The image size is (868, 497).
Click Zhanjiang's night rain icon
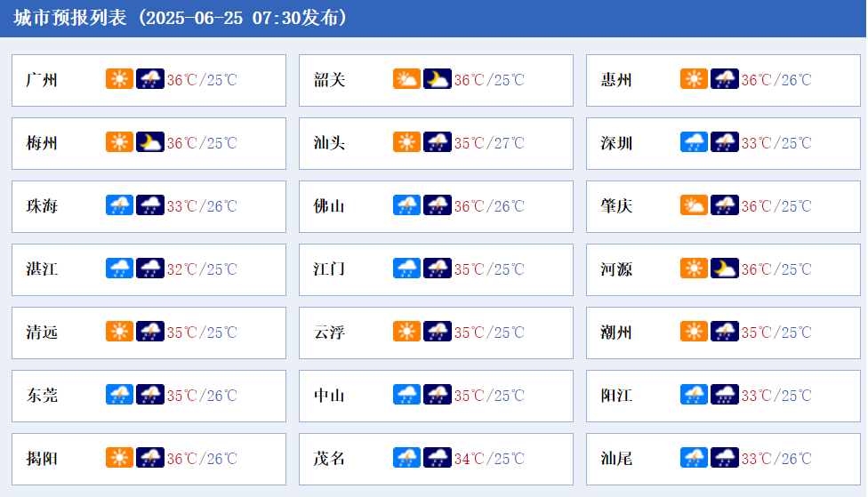150,269
